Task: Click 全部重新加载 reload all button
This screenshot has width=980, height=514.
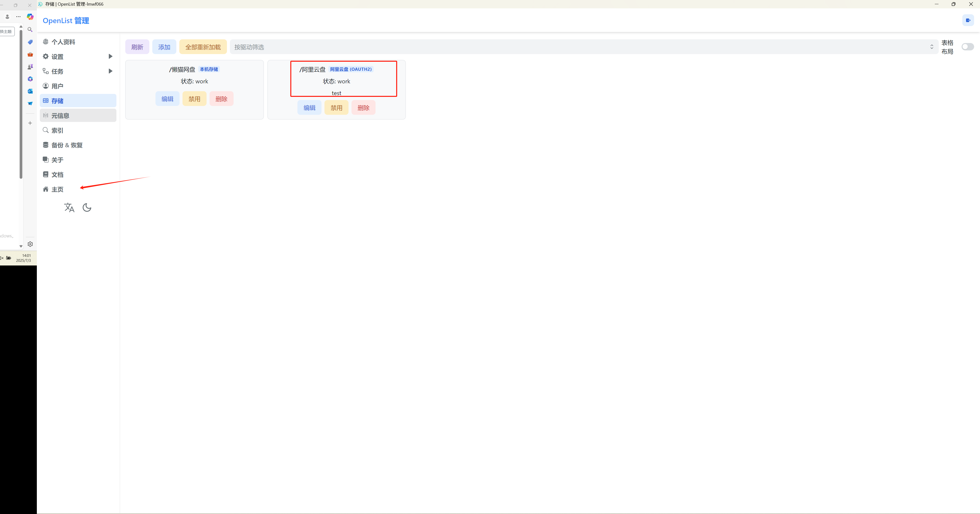Action: pos(203,47)
